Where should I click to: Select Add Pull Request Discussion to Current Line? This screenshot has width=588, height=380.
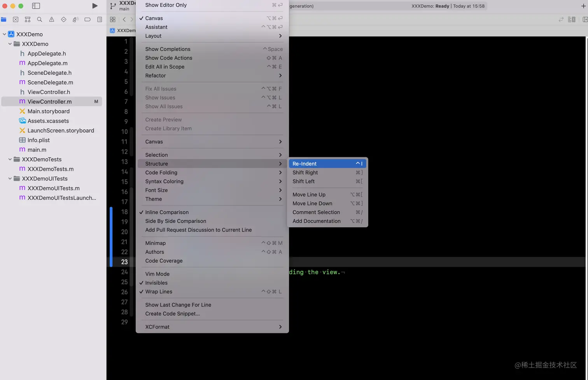pyautogui.click(x=212, y=230)
